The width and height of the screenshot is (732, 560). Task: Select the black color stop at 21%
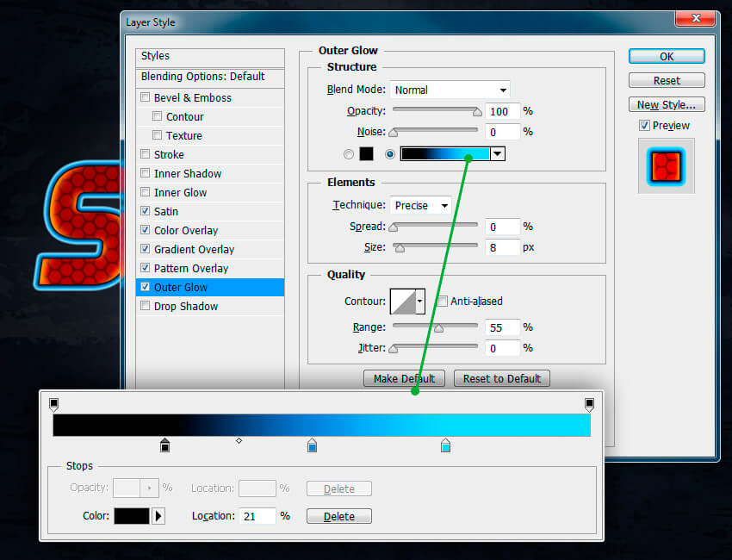pos(165,445)
